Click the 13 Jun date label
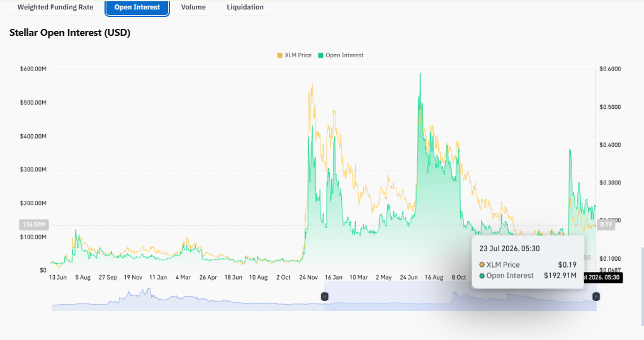 coord(58,278)
